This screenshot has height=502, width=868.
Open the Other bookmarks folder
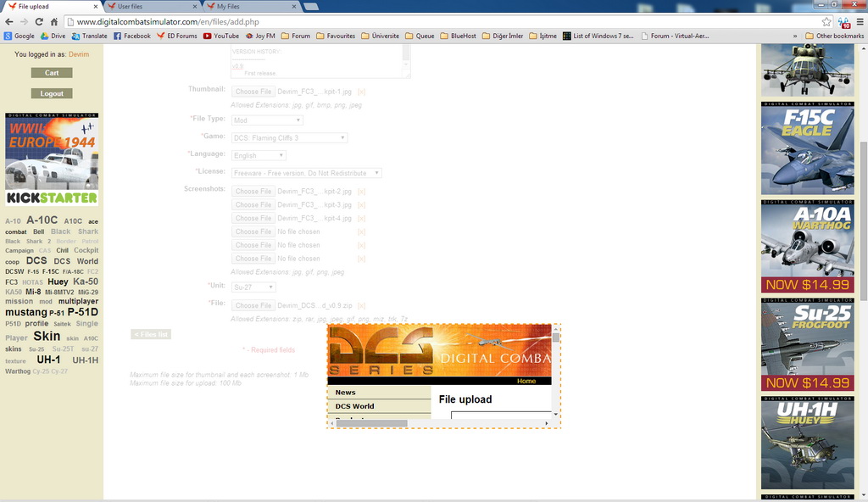(835, 36)
